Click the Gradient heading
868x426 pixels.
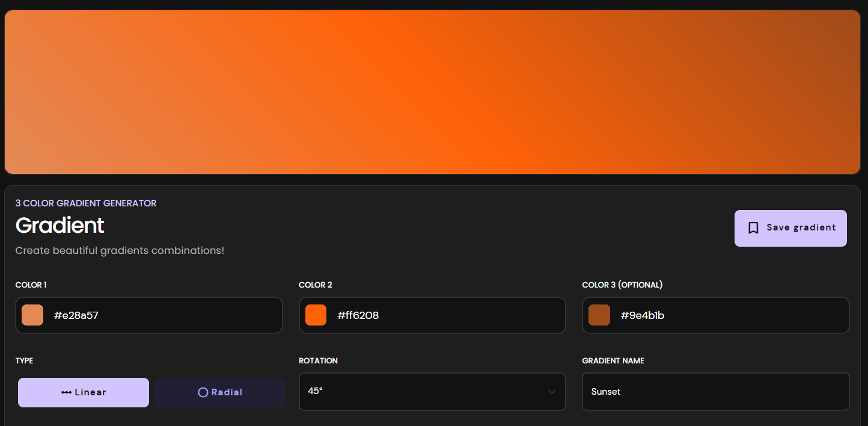60,226
